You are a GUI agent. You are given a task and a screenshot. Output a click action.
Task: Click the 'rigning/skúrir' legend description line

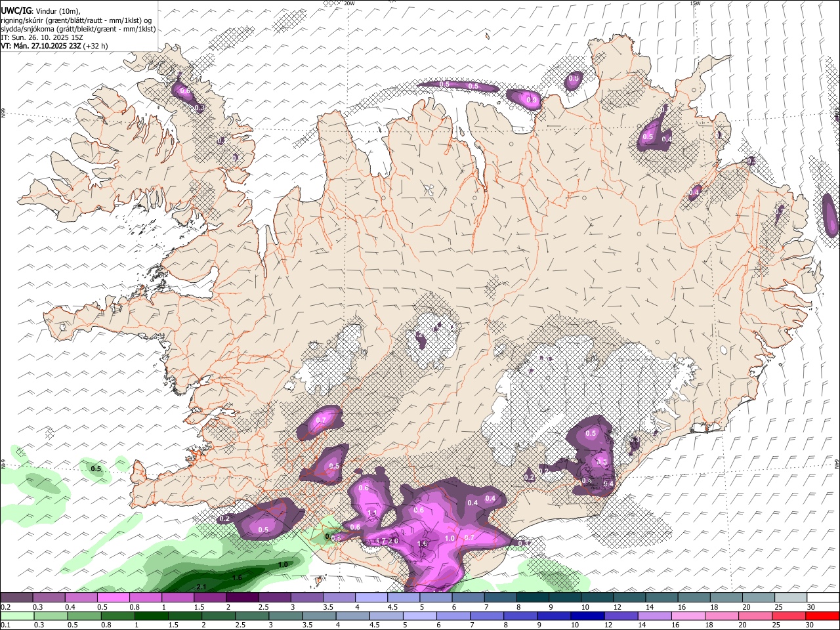coord(77,20)
